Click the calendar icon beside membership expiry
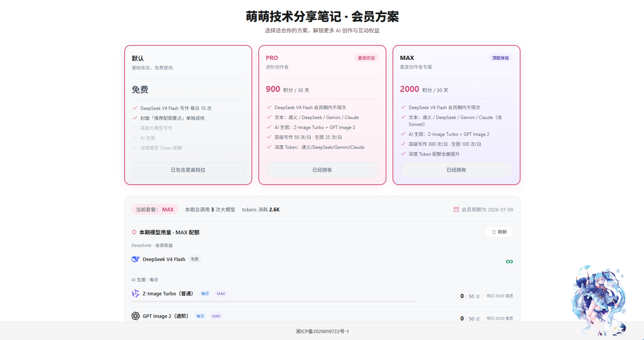644x340 pixels. pos(456,209)
